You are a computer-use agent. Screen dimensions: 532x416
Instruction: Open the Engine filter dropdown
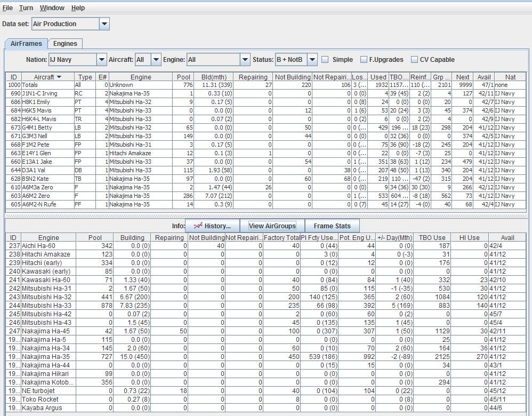245,59
